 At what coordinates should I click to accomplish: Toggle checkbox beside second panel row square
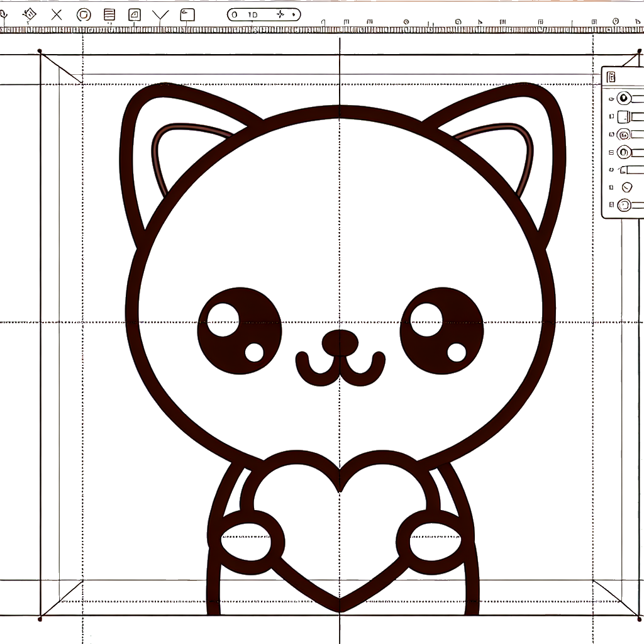[611, 116]
